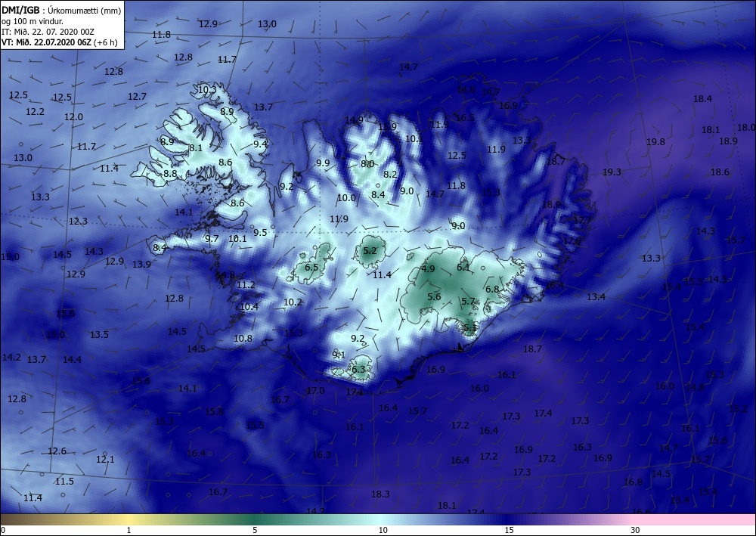The height and width of the screenshot is (536, 756).
Task: Click the map value "11.5"
Action: tap(64, 482)
